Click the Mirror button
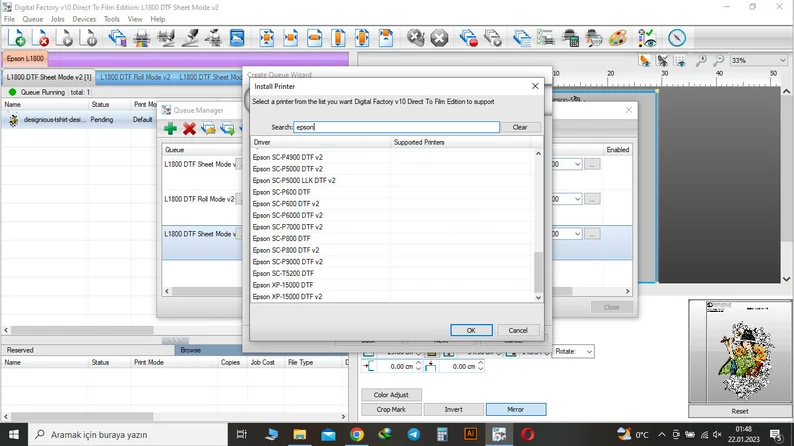 pyautogui.click(x=515, y=409)
